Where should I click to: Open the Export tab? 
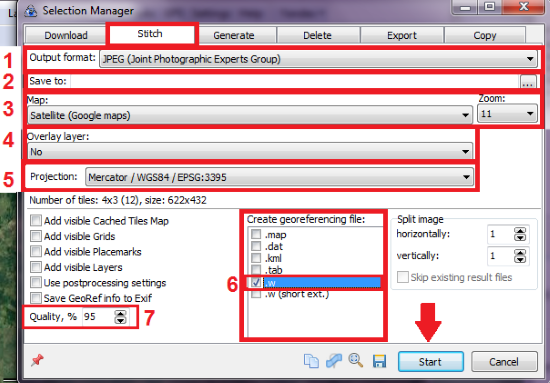402,35
